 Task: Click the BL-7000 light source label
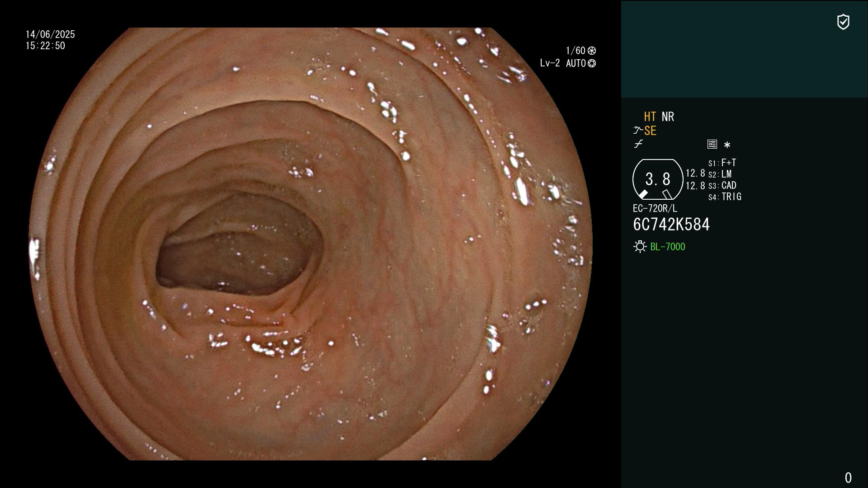tap(668, 247)
